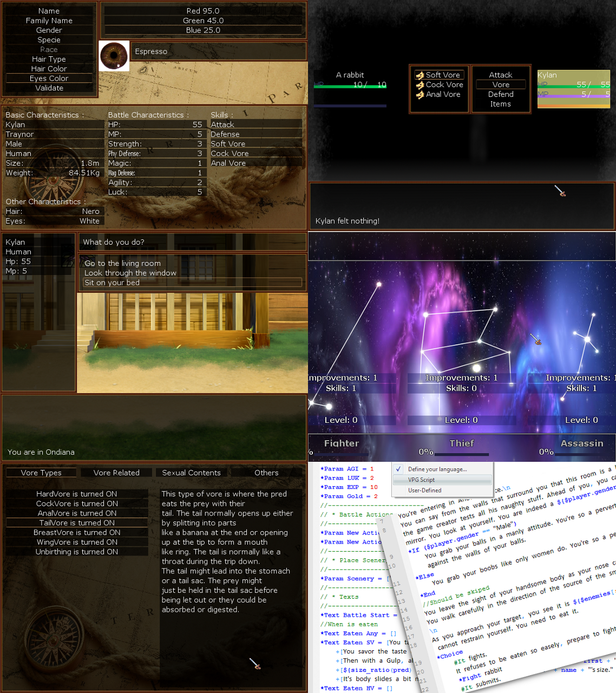This screenshot has height=693, width=616.
Task: Choose Vore in the battle command menu
Action: coord(501,84)
